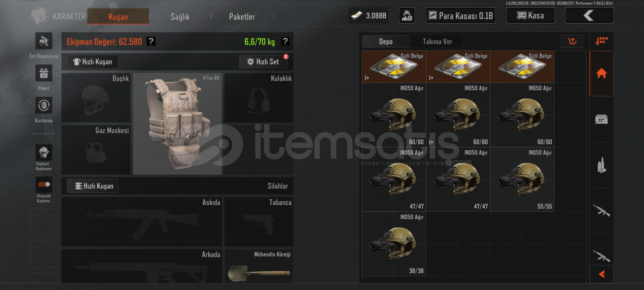Switch to the Sağlık tab

pos(180,17)
